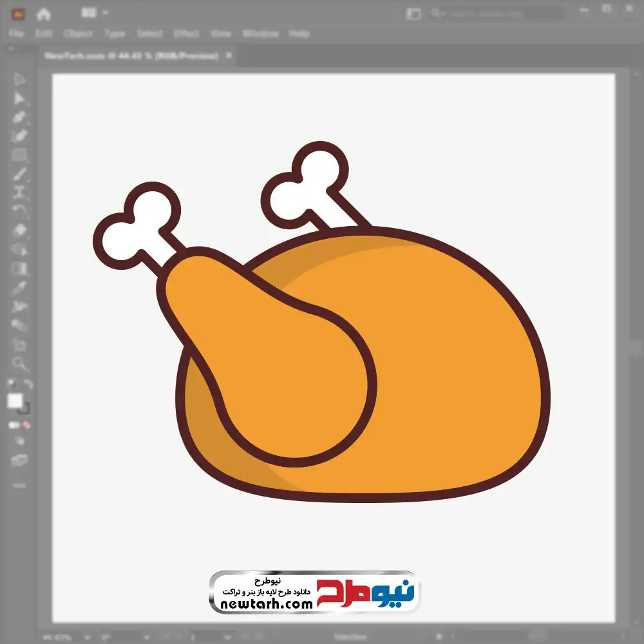Open the Effect menu
The width and height of the screenshot is (644, 644).
point(187,33)
